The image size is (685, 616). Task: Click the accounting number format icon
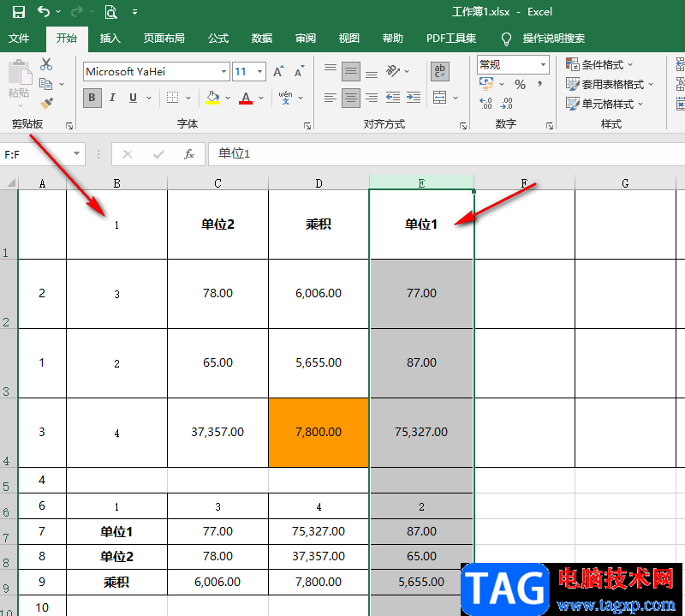pos(485,83)
